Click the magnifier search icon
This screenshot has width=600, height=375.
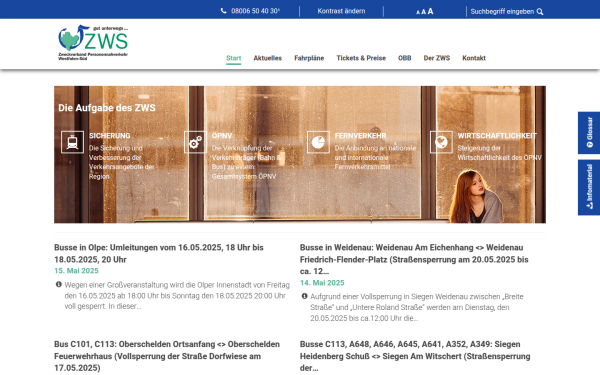click(540, 11)
